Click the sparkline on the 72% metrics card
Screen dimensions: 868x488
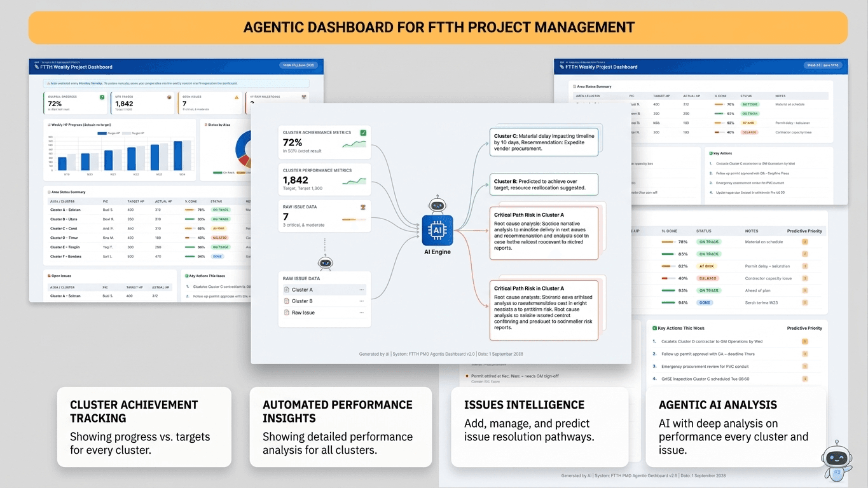point(354,145)
